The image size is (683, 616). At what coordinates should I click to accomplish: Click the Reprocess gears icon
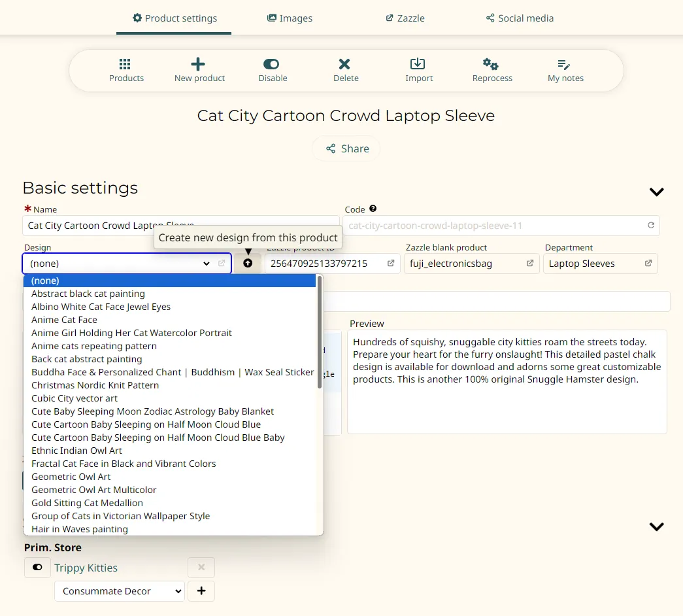click(491, 64)
